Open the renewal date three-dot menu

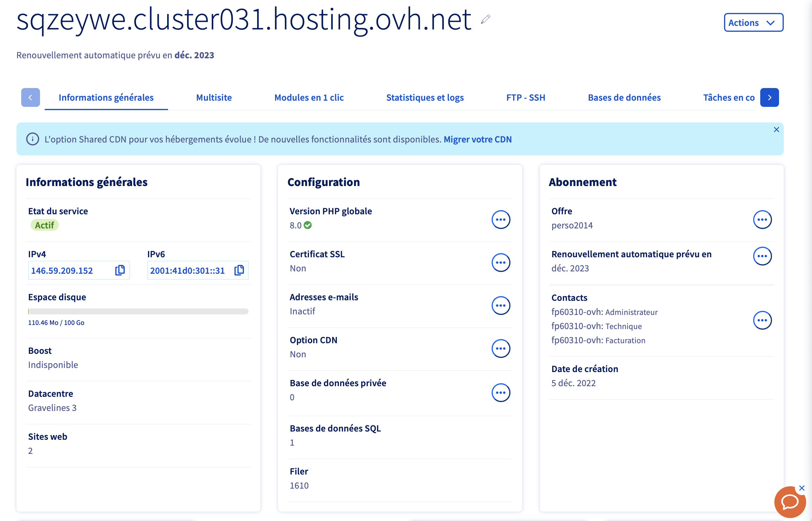pos(762,256)
